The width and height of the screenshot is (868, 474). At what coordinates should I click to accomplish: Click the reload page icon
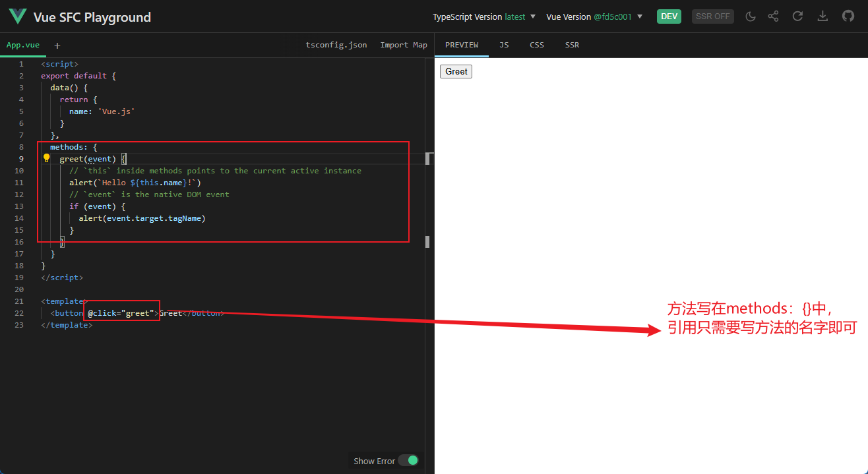[797, 16]
